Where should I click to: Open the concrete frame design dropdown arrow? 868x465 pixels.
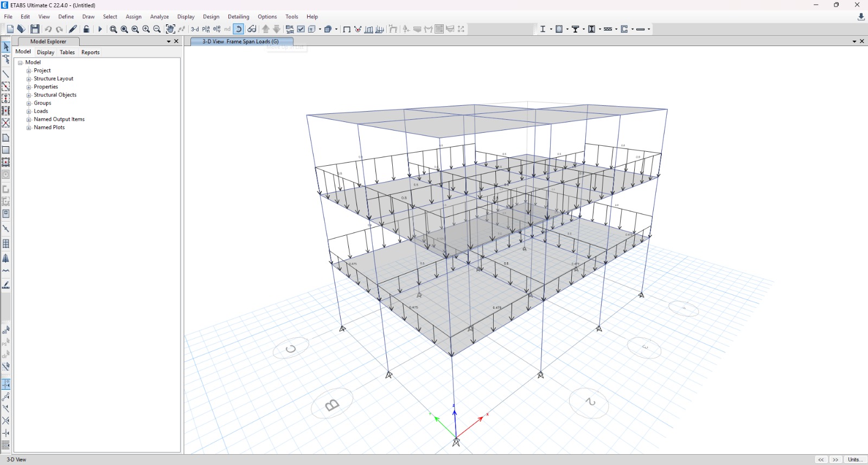(x=567, y=29)
